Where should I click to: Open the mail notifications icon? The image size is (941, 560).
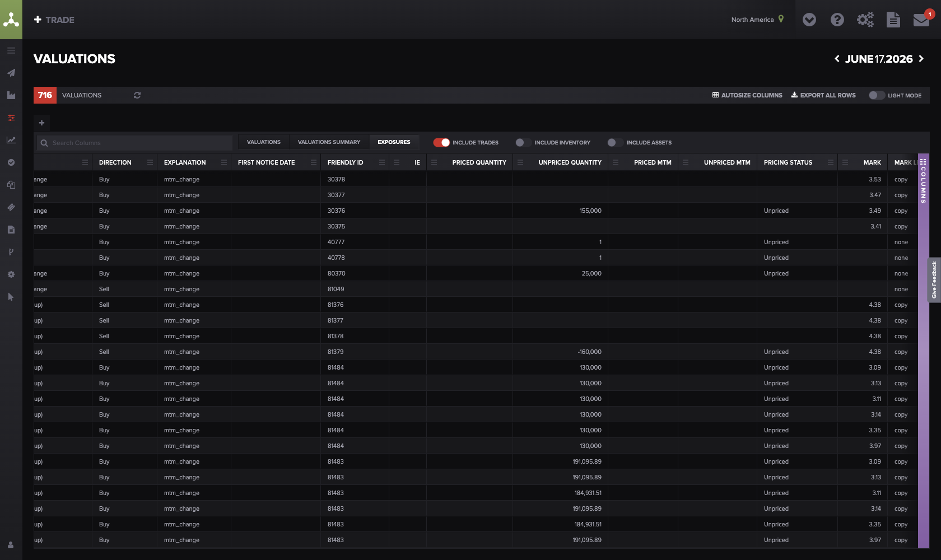coord(921,20)
